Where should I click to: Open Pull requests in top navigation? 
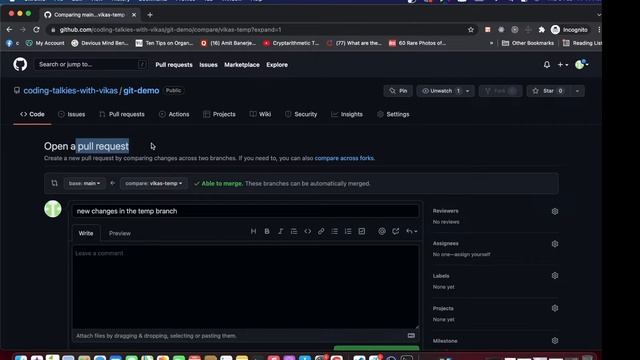tap(174, 64)
